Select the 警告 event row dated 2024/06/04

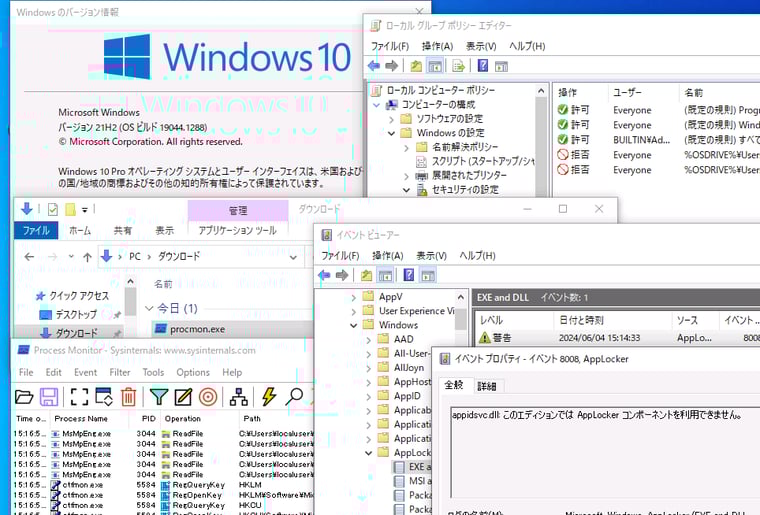tap(618, 338)
